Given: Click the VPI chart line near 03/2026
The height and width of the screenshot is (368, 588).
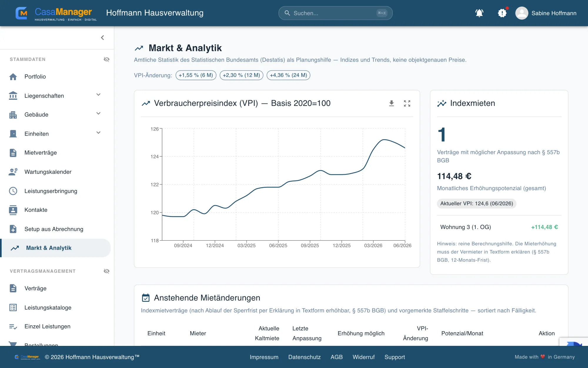Looking at the screenshot, I should click(373, 150).
